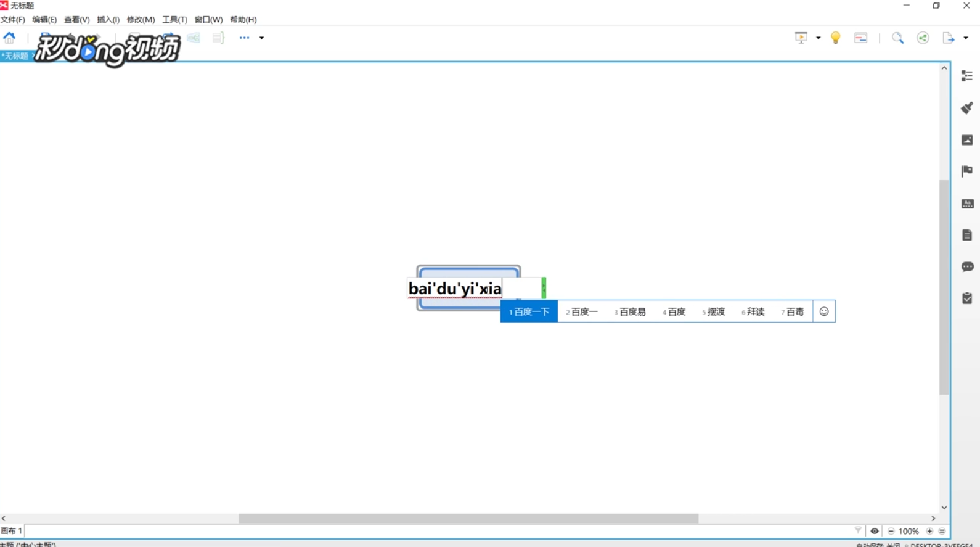
Task: Click the horizontal scrollbar thumb
Action: pyautogui.click(x=468, y=519)
